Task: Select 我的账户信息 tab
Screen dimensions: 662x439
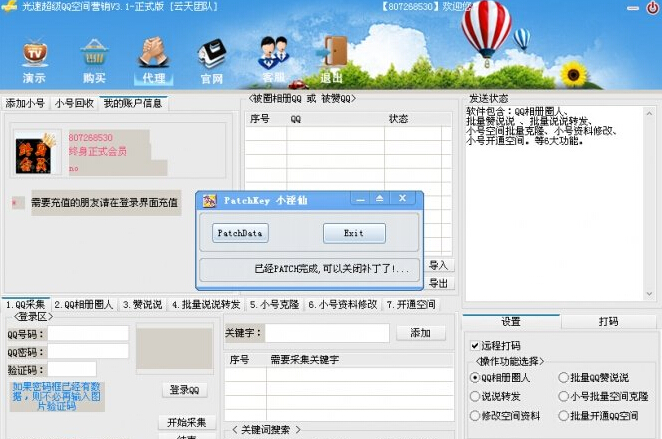Action: click(133, 103)
